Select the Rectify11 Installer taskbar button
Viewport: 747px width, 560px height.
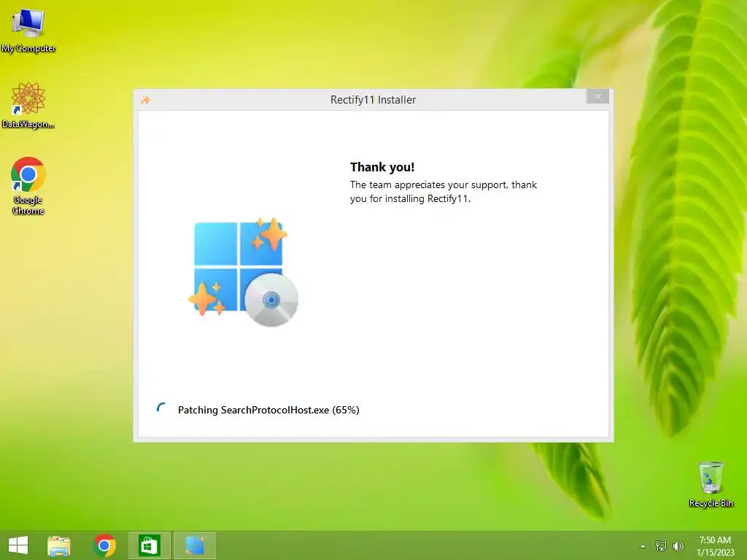click(195, 545)
